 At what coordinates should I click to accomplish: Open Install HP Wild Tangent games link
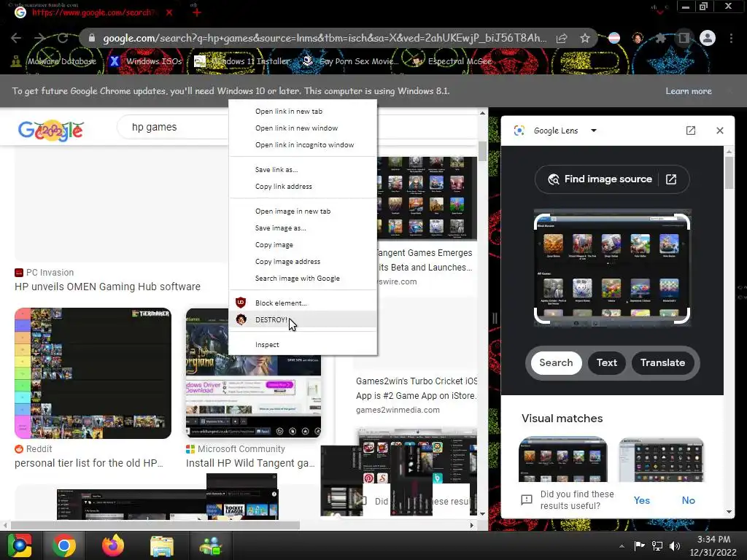pos(250,463)
